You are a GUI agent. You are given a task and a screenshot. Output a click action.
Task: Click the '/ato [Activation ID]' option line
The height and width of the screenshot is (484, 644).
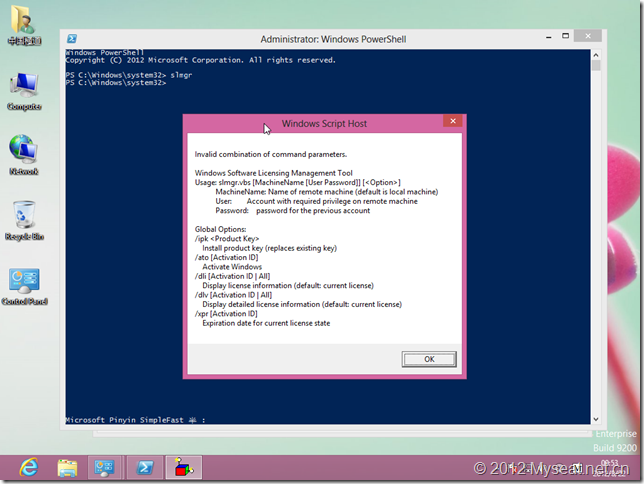(226, 258)
